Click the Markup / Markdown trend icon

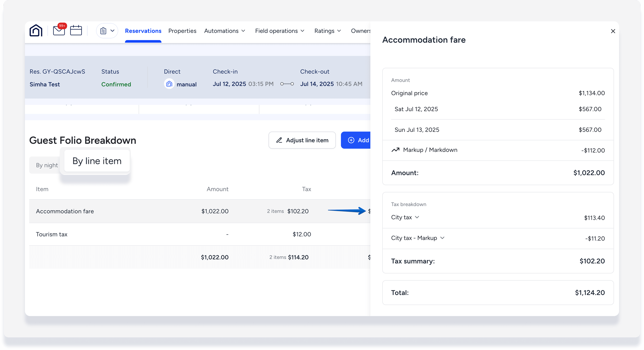(x=395, y=150)
